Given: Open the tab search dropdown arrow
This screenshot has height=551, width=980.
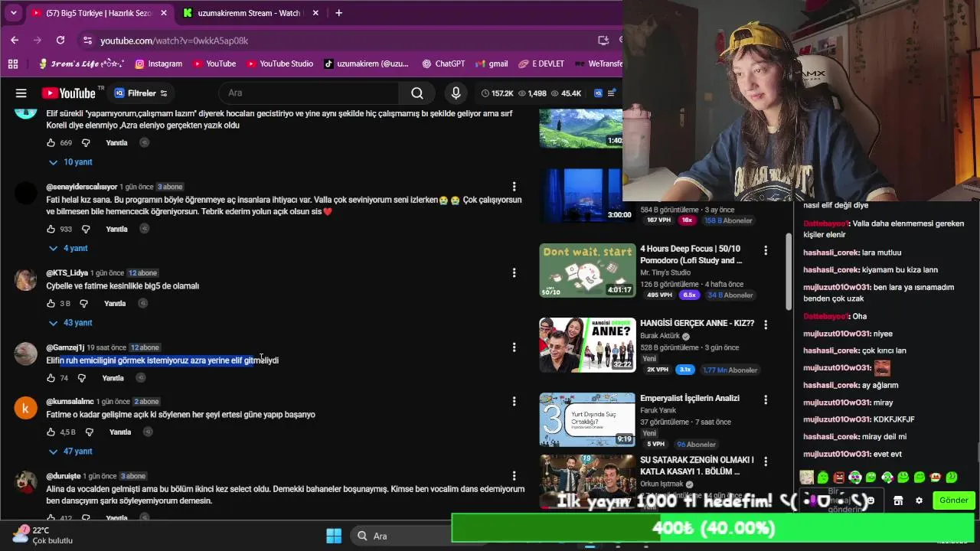Looking at the screenshot, I should point(13,13).
